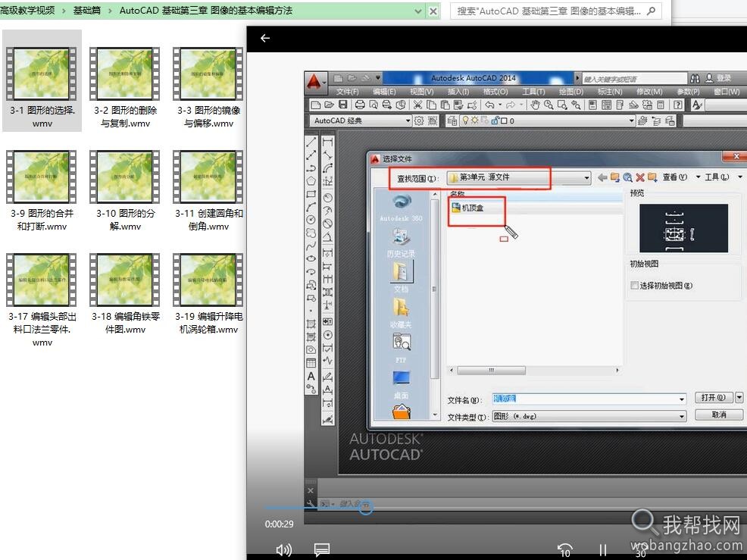This screenshot has width=747, height=560.
Task: Click the workspace settings gear icon
Action: pyautogui.click(x=419, y=121)
